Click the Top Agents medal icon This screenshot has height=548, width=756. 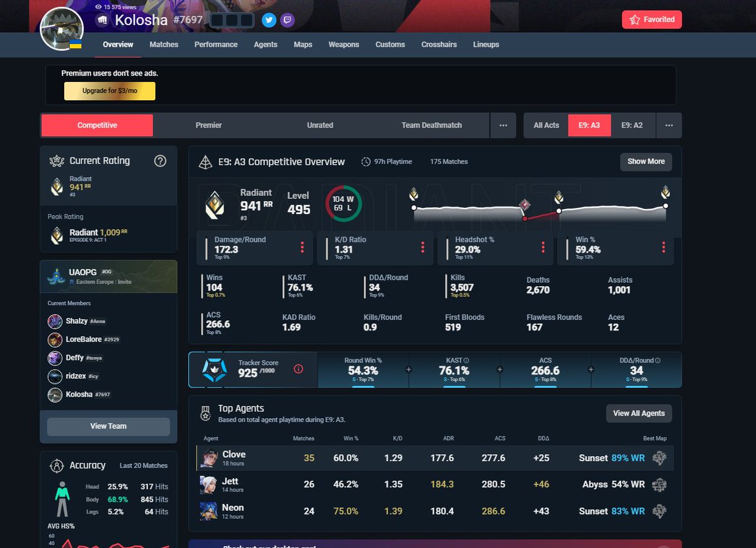click(x=205, y=413)
